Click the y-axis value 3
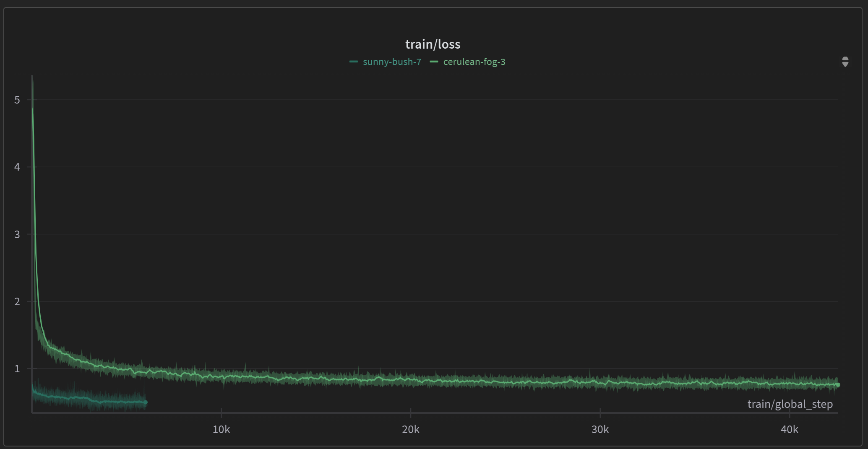 click(x=17, y=234)
